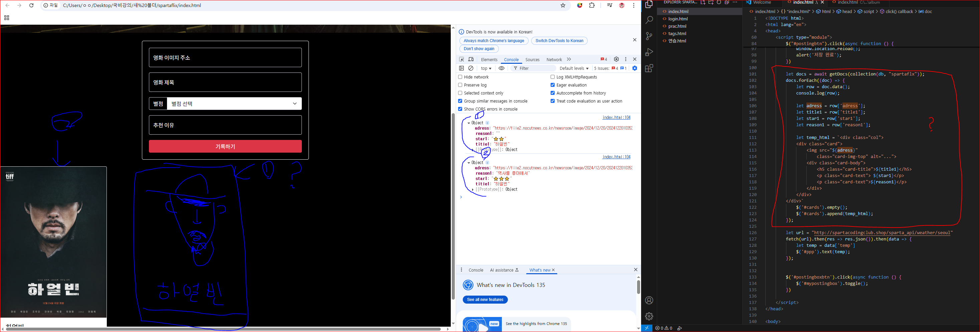
Task: Open Chrome's three-dot menu
Action: click(x=633, y=5)
